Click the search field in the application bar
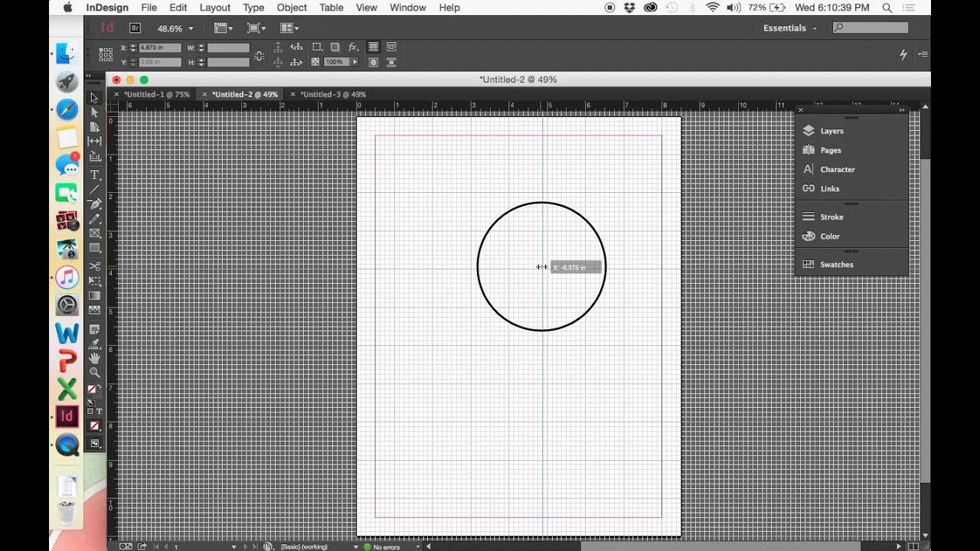The height and width of the screenshot is (551, 980). click(x=871, y=28)
